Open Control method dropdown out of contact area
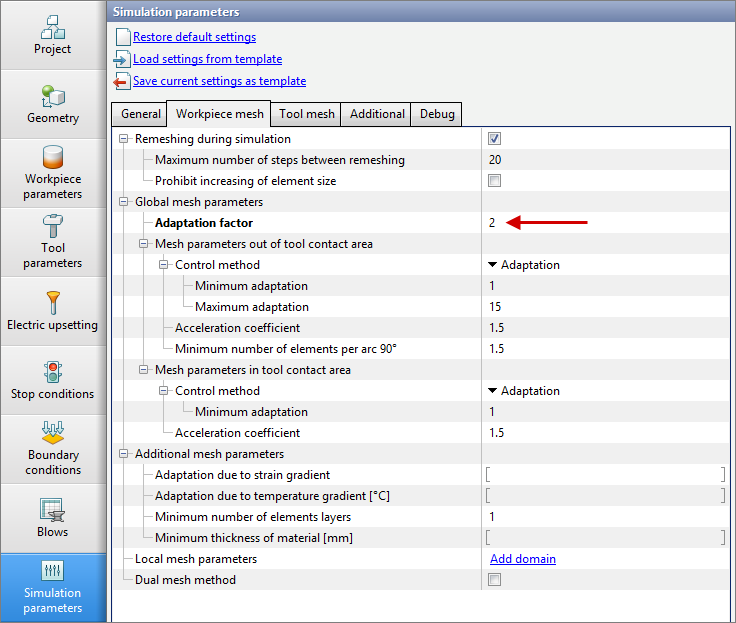This screenshot has height=623, width=736. pyautogui.click(x=523, y=265)
